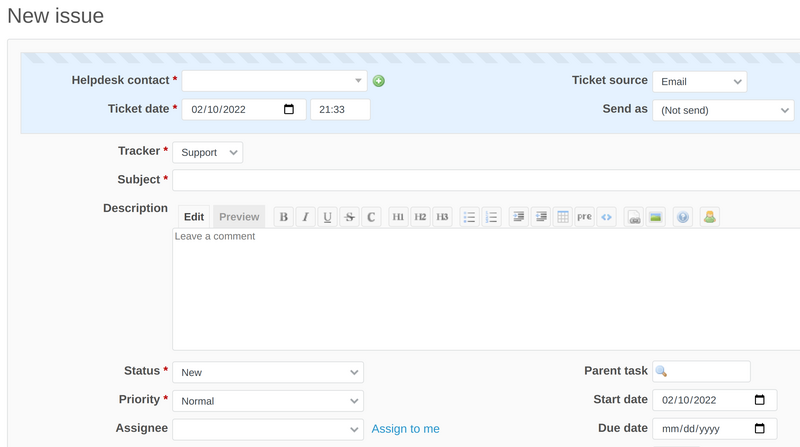Insert an unordered bullet list

[x=469, y=217]
